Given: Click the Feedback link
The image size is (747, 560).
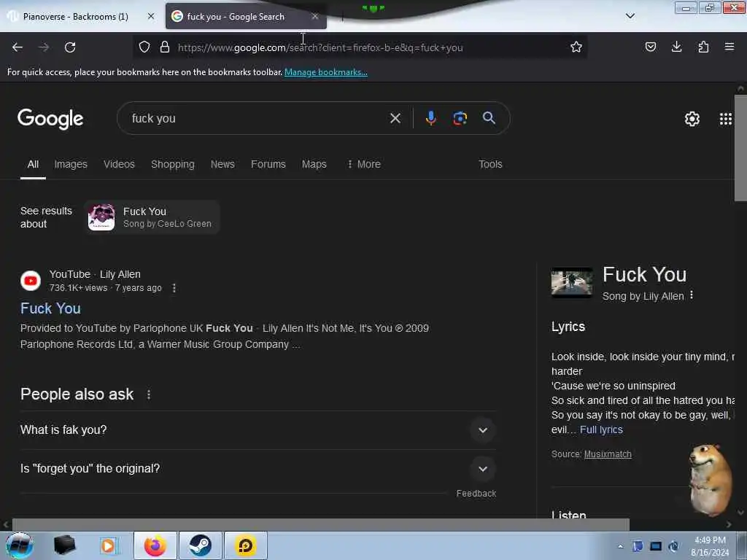Looking at the screenshot, I should point(476,494).
